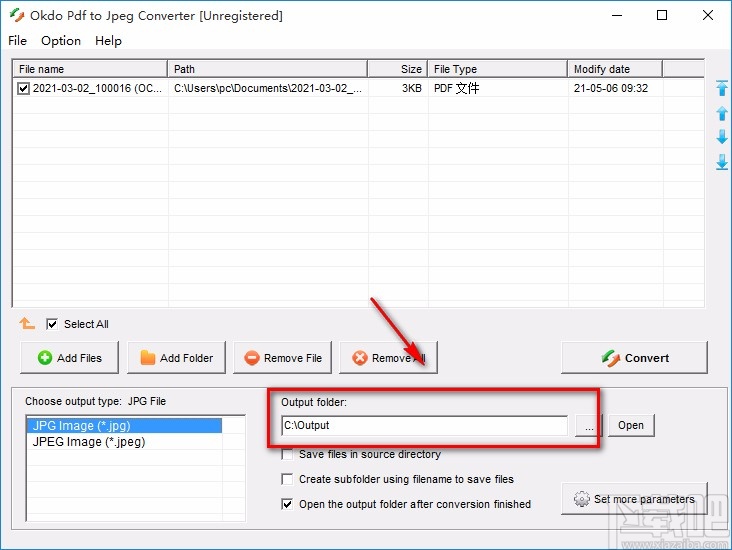
Task: Browse for an output folder with the ... button
Action: click(x=589, y=426)
